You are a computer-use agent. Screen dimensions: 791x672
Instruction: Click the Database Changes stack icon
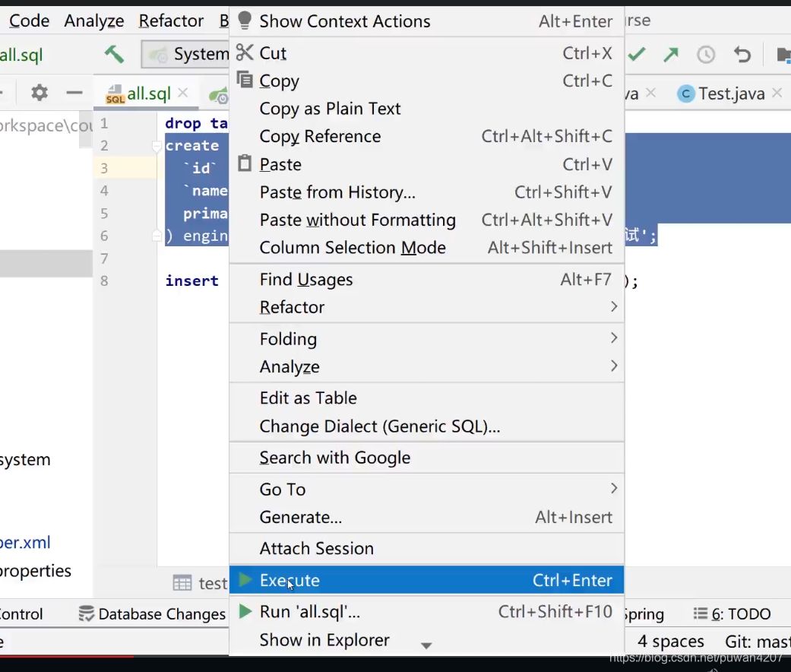(87, 613)
